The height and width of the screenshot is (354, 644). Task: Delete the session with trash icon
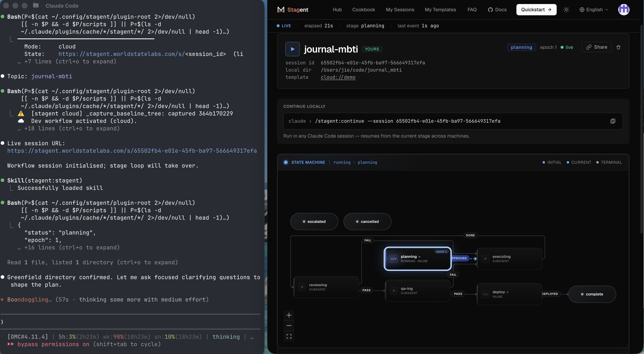[x=618, y=47]
